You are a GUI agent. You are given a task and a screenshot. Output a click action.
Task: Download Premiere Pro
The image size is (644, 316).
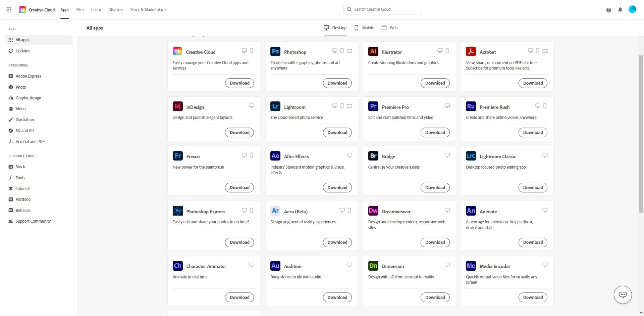(435, 133)
